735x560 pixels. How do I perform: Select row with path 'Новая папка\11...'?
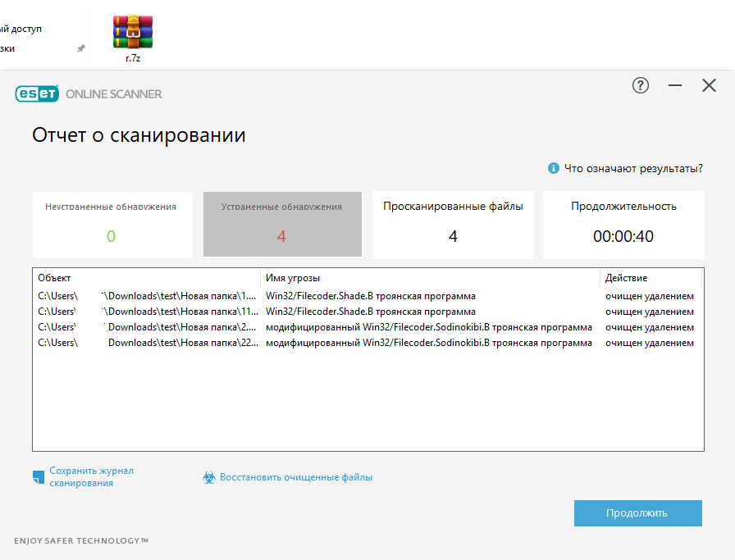click(368, 312)
